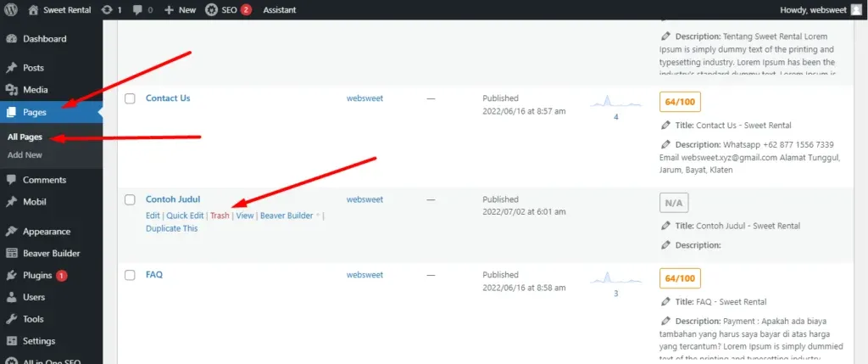This screenshot has width=868, height=364.
Task: Edit the Contoh Judul SEO title pencil
Action: point(665,226)
